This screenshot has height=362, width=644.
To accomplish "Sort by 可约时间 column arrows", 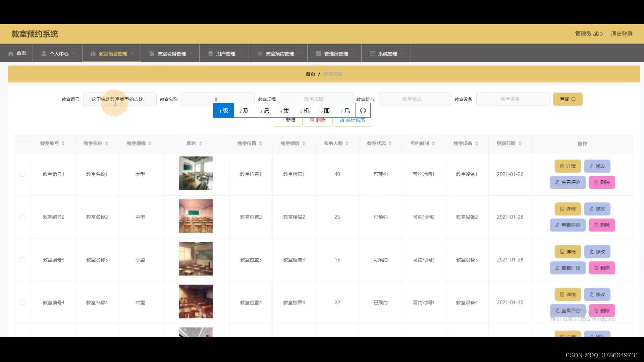I will pyautogui.click(x=433, y=143).
